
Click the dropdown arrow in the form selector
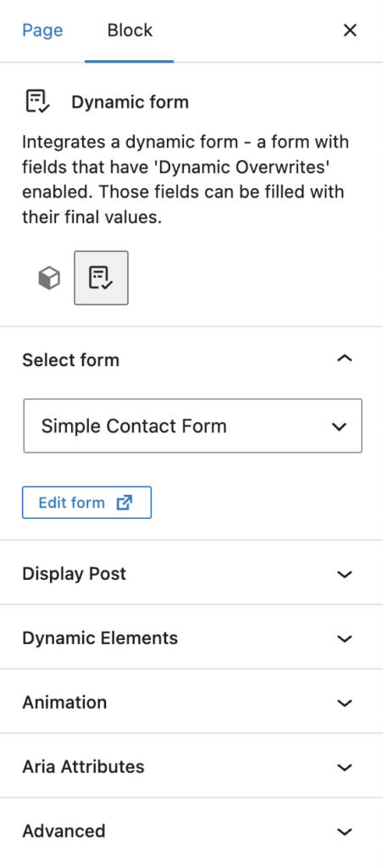tap(339, 426)
